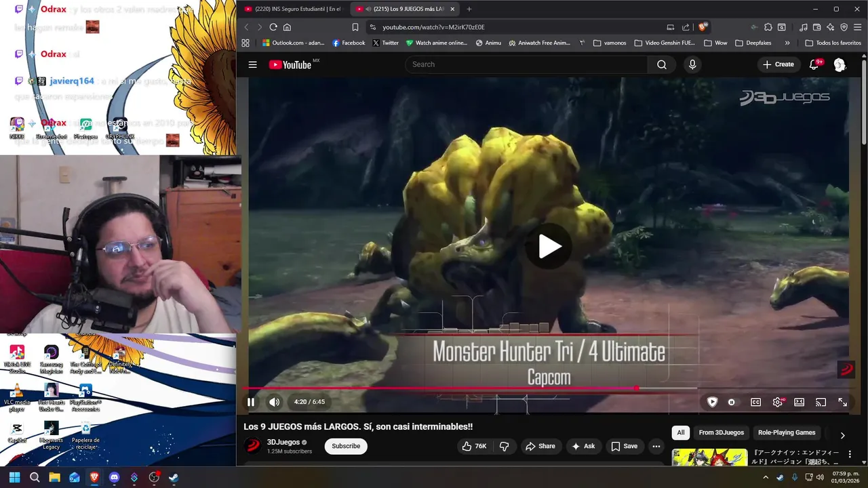This screenshot has width=868, height=488.
Task: Expand hidden bookmarks with double chevron
Action: click(x=787, y=43)
